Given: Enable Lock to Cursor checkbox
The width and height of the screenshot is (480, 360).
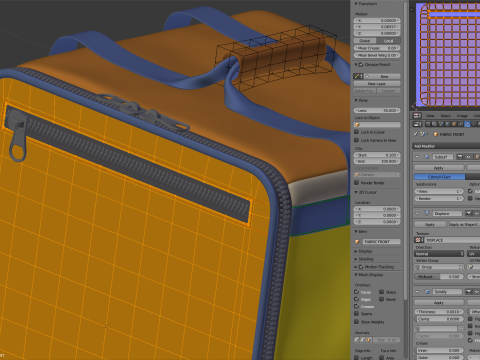Looking at the screenshot, I should [x=356, y=132].
